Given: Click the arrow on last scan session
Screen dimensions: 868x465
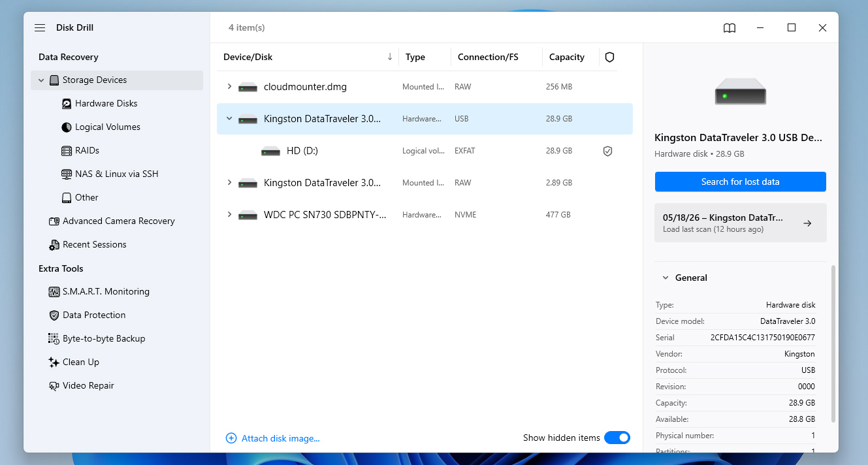Looking at the screenshot, I should coord(807,223).
